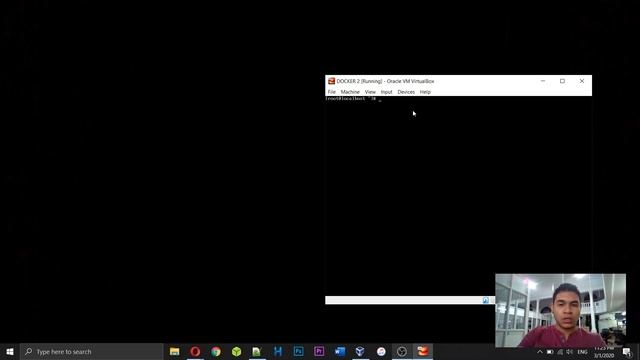
Task: Minimize the DOCKER 2 VirtualBox window
Action: pyautogui.click(x=543, y=81)
